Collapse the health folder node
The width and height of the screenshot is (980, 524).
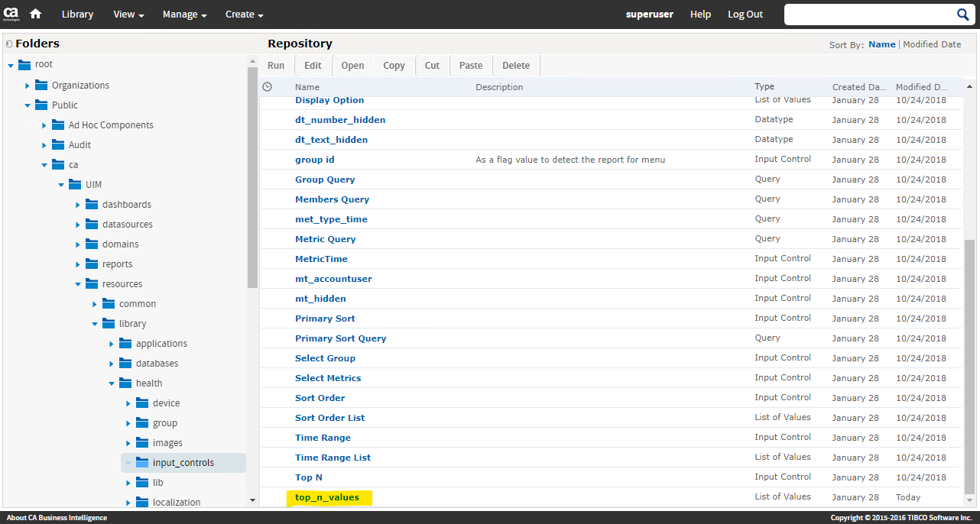click(x=112, y=383)
